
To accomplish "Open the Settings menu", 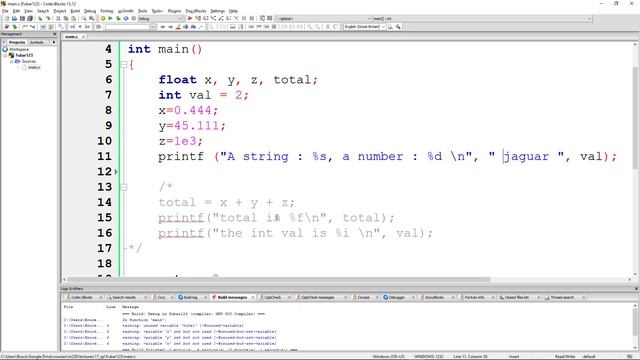I will pos(218,11).
